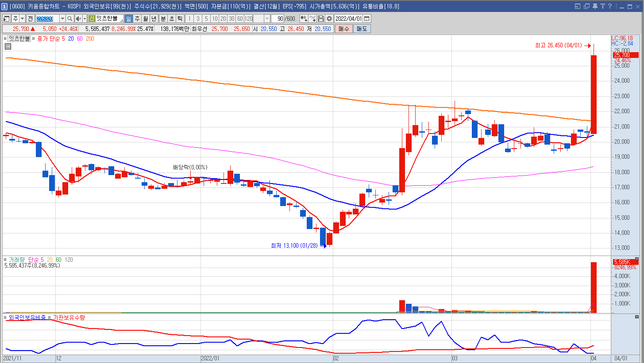Screen dimensions: 644x363
Task: Open the calendar date picker icon
Action: pos(367,19)
